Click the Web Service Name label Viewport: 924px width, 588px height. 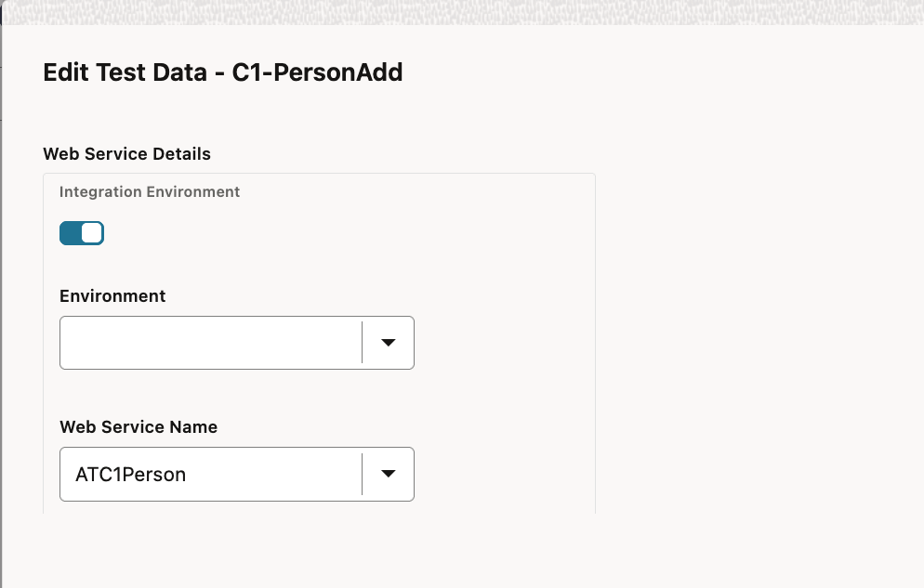tap(138, 426)
